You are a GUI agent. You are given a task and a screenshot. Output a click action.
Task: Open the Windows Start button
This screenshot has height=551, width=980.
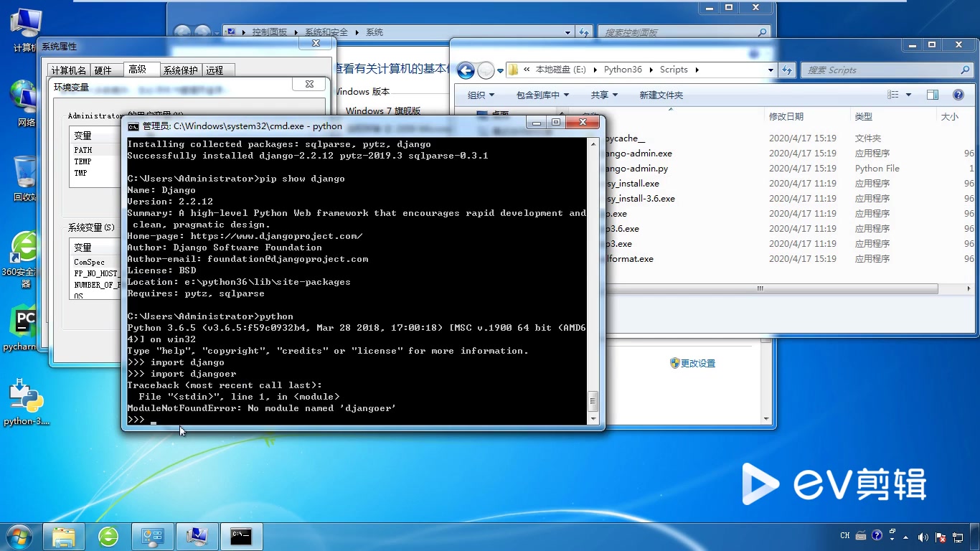(18, 537)
